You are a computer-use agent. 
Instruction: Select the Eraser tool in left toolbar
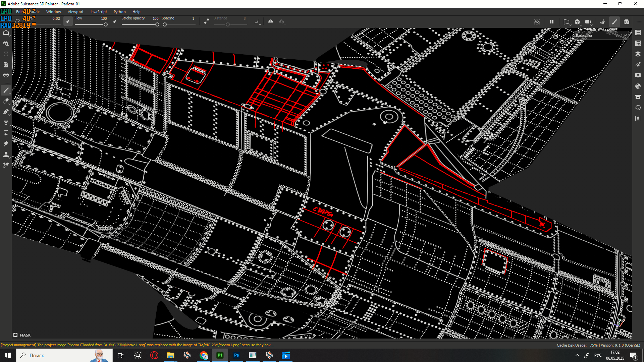pos(6,101)
